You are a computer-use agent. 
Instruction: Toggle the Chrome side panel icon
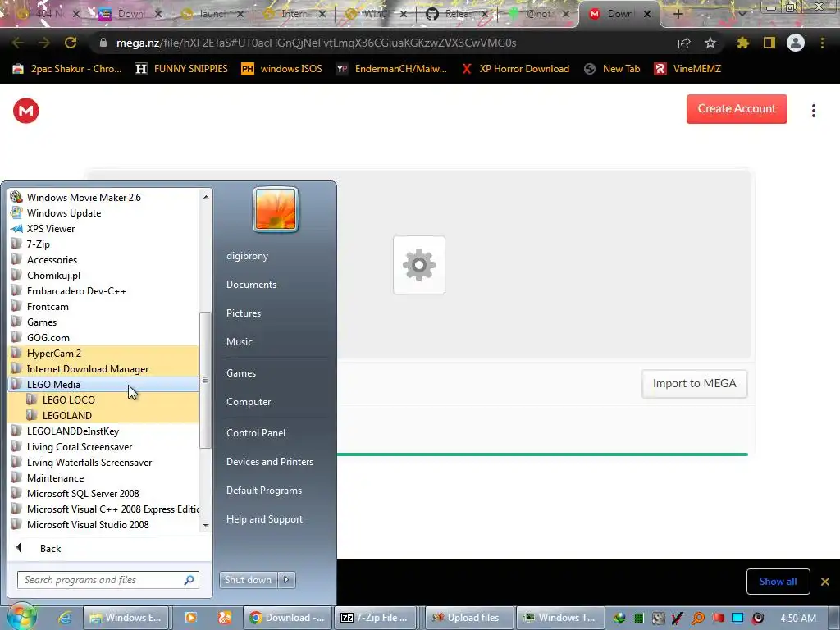tap(769, 43)
